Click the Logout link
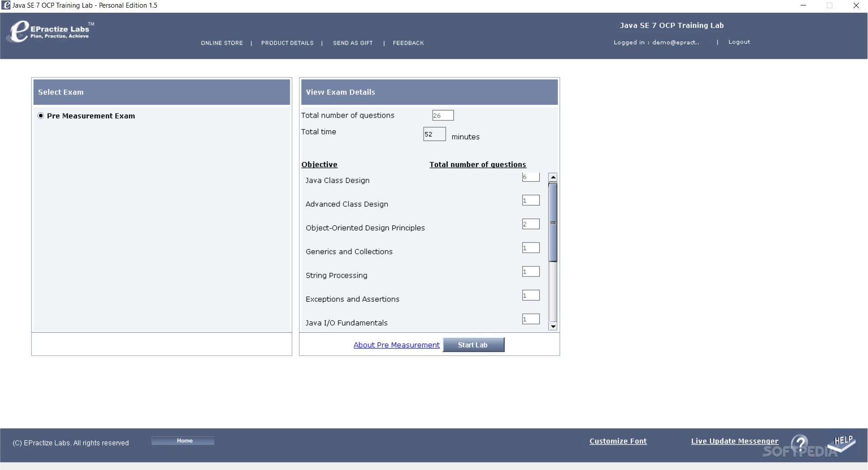The width and height of the screenshot is (868, 470). click(x=739, y=42)
